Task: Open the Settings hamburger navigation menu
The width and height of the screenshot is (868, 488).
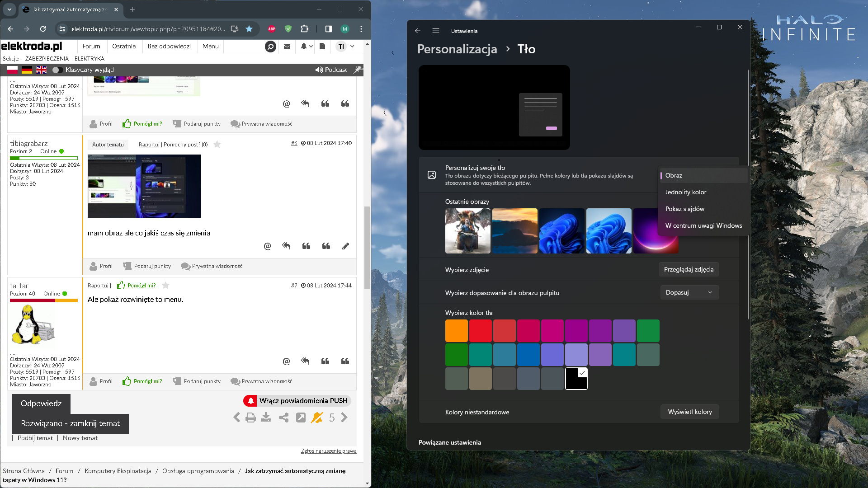Action: pyautogui.click(x=436, y=31)
